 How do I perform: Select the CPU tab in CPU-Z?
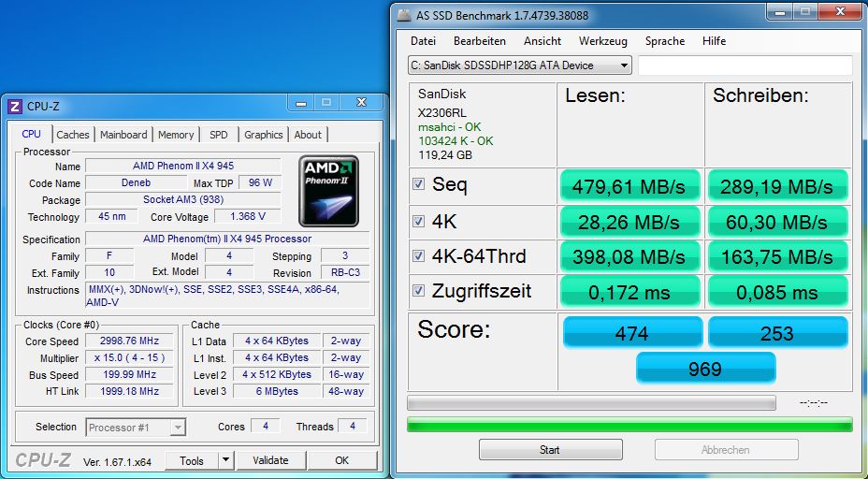(32, 134)
